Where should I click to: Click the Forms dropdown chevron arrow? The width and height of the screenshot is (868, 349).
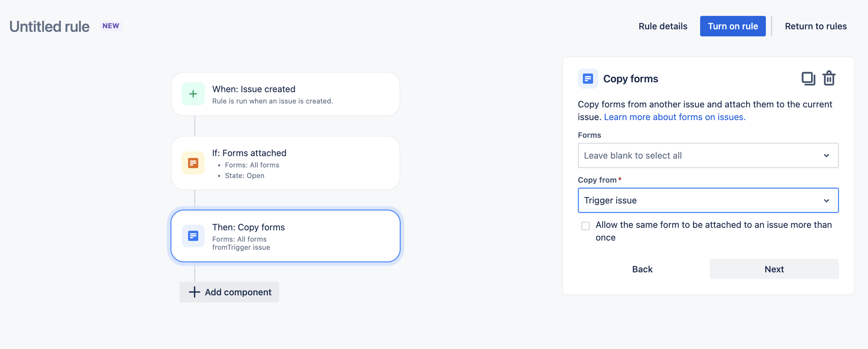click(x=826, y=155)
